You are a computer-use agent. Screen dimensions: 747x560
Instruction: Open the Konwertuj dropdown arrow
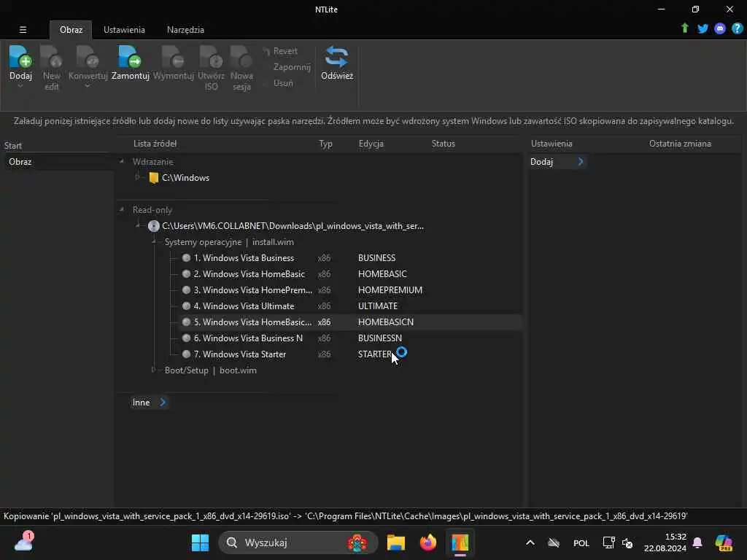click(88, 86)
